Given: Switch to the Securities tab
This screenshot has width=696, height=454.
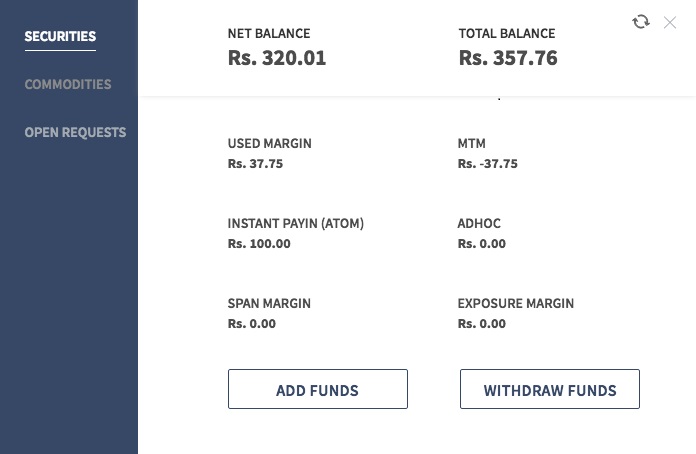Looking at the screenshot, I should coord(60,37).
